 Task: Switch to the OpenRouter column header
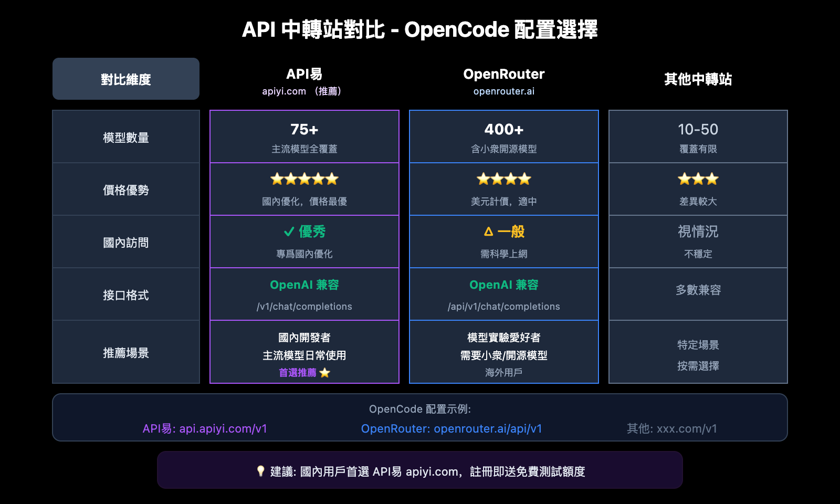tap(503, 74)
